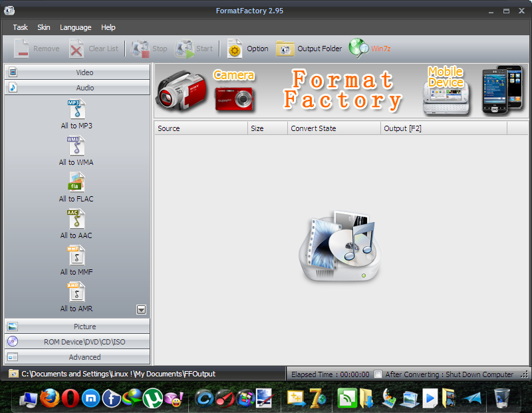Select the All to WMA icon
Screen dimensions: 532x413
coord(76,145)
